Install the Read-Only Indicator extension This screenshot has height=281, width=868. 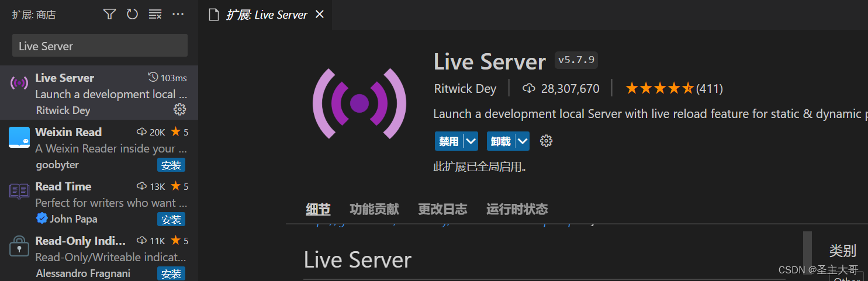tap(171, 273)
